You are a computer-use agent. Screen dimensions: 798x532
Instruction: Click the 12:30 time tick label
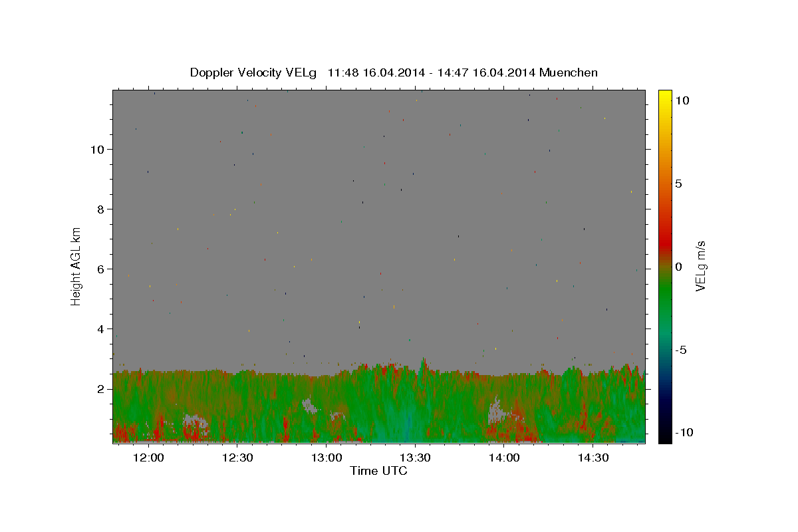point(237,458)
